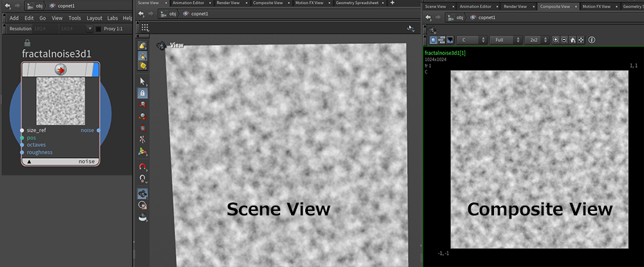Screen dimensions: 644x267
Task: Select the arrow select tool in Scene View
Action: click(x=142, y=81)
